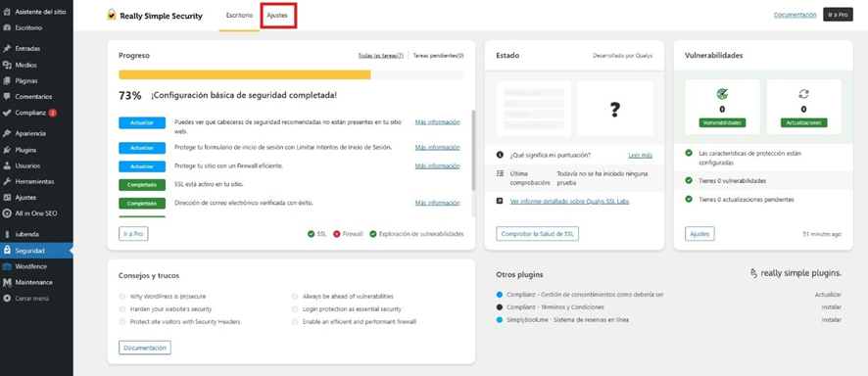Click the Cerrar menú collapse icon
Image resolution: width=868 pixels, height=376 pixels.
(7, 298)
